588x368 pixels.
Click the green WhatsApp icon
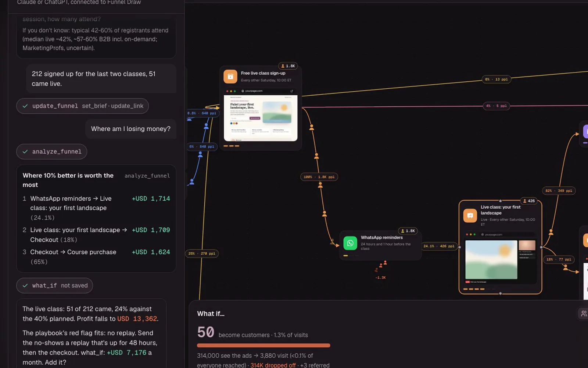(x=350, y=243)
